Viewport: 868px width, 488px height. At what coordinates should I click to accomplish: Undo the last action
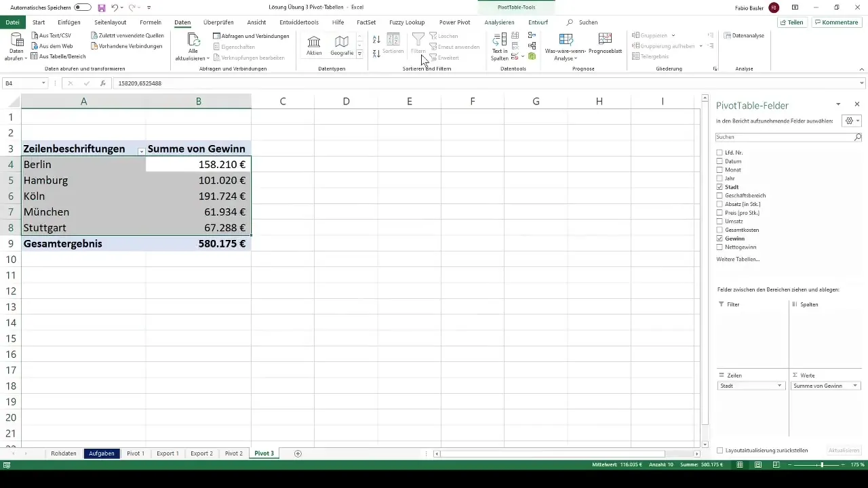tap(115, 7)
